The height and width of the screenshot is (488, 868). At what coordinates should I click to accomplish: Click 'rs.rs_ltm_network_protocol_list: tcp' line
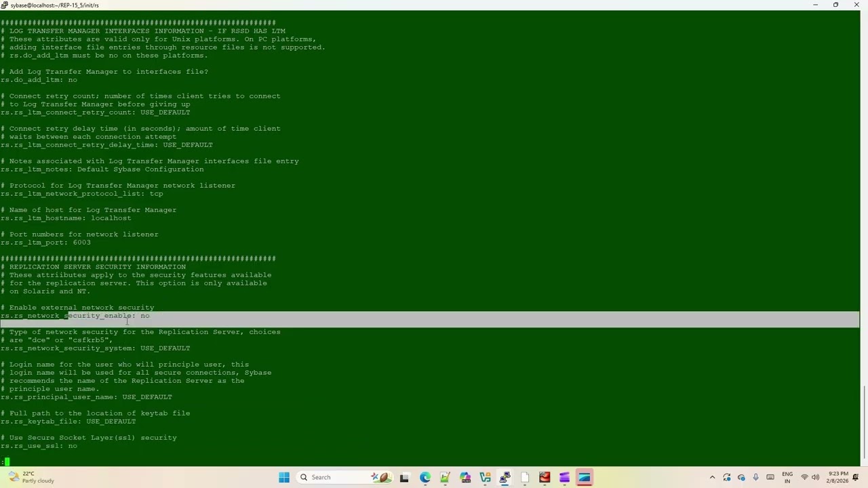pyautogui.click(x=82, y=194)
